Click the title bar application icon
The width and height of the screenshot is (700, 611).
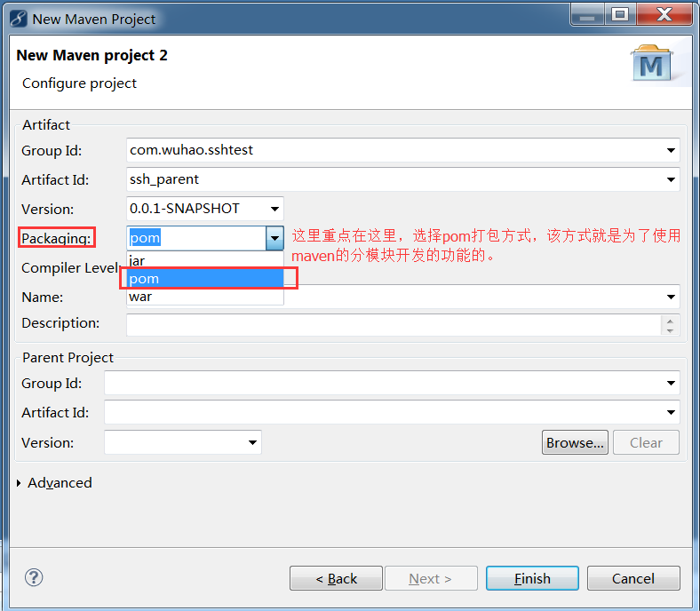18,18
